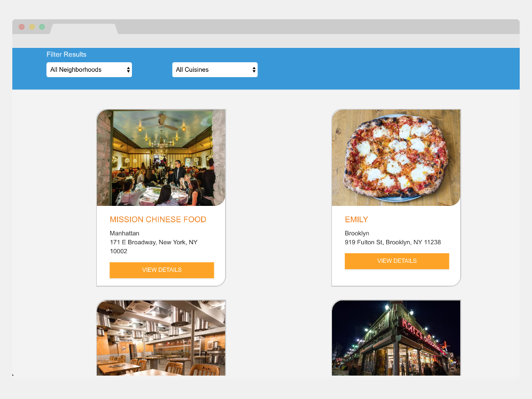This screenshot has height=399, width=532.
Task: Click the Korean BBQ restaurant interior photo
Action: 161,338
